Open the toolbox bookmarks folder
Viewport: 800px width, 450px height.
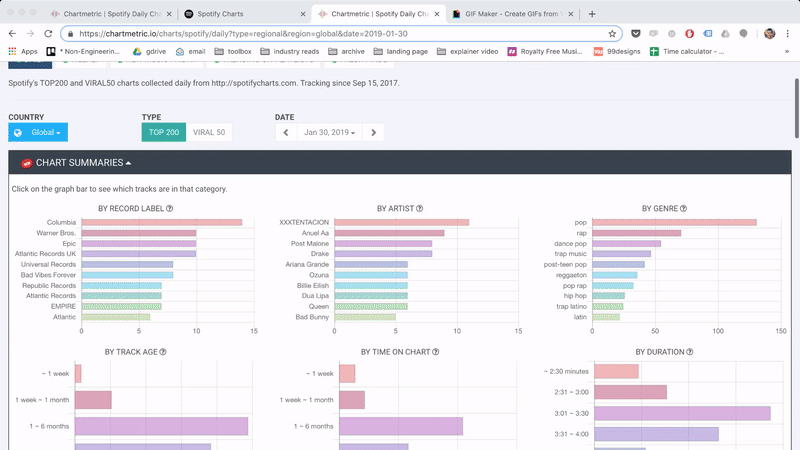tap(233, 52)
